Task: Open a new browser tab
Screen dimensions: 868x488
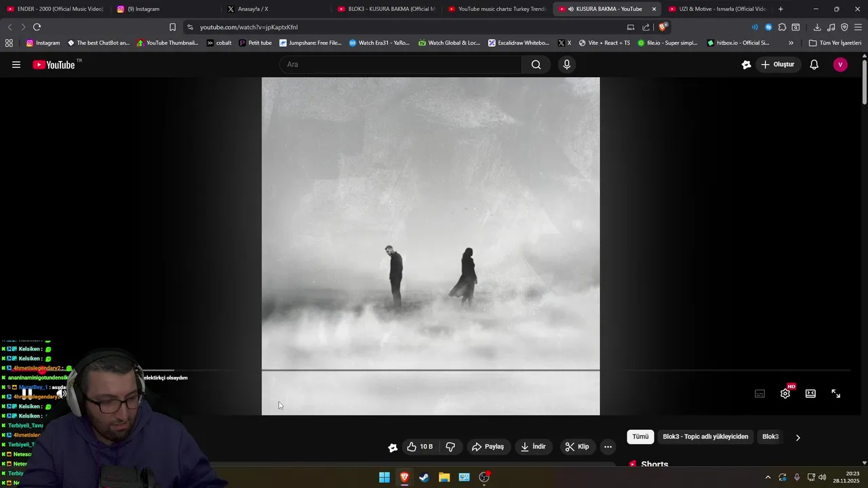Action: [781, 9]
